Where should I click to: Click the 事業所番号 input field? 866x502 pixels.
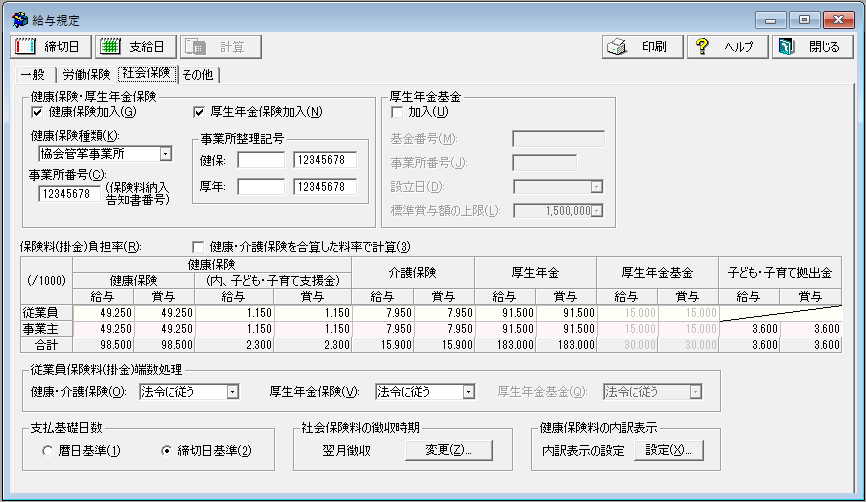pyautogui.click(x=70, y=194)
